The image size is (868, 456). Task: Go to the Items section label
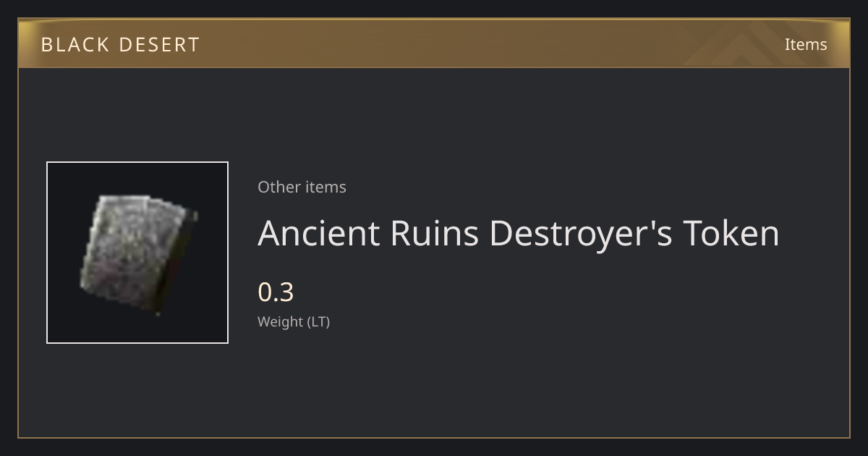coord(806,44)
